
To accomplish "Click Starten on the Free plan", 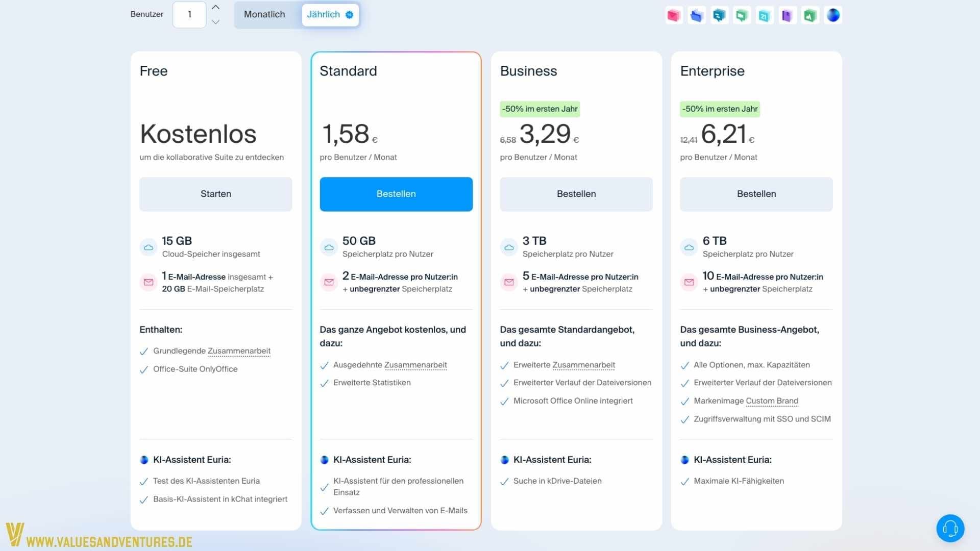I will click(x=215, y=194).
